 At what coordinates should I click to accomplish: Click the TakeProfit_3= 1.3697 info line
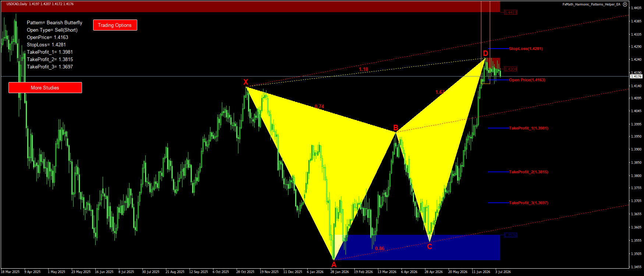[50, 67]
